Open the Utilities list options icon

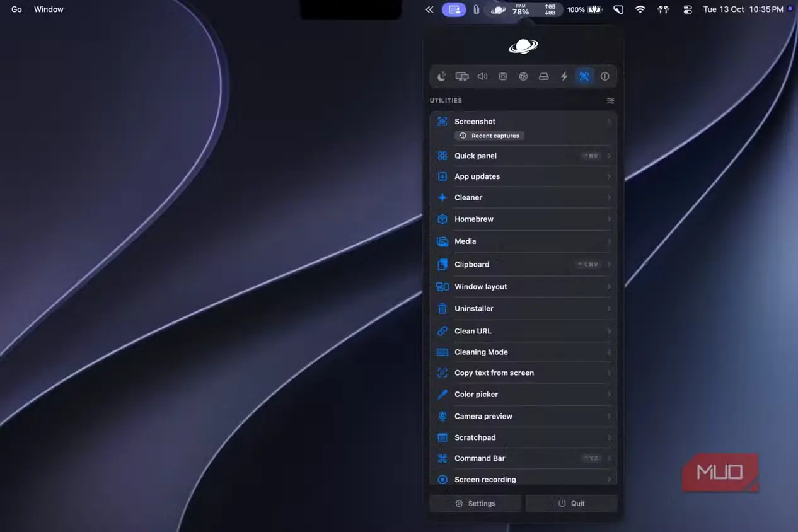pyautogui.click(x=610, y=101)
